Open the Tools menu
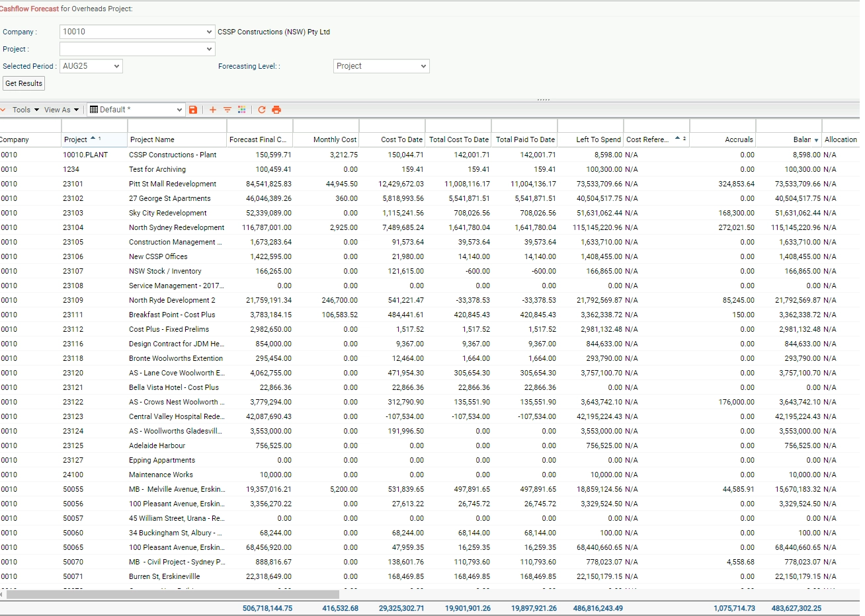Image resolution: width=865 pixels, height=616 pixels. pyautogui.click(x=26, y=110)
